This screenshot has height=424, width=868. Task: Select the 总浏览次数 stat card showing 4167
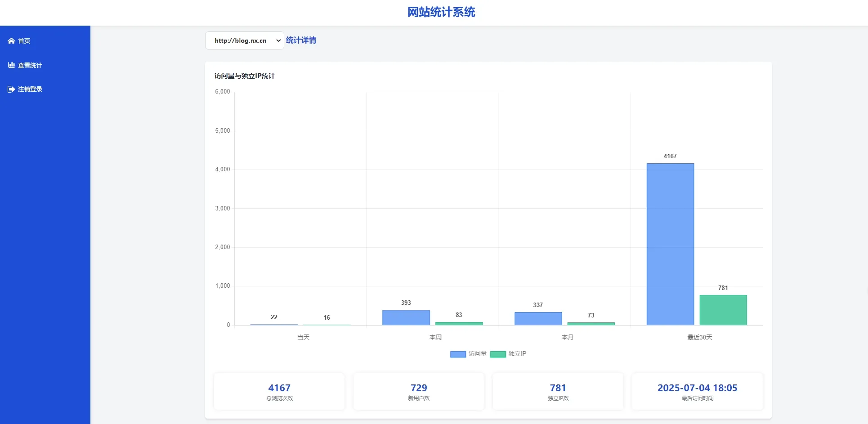(x=279, y=391)
